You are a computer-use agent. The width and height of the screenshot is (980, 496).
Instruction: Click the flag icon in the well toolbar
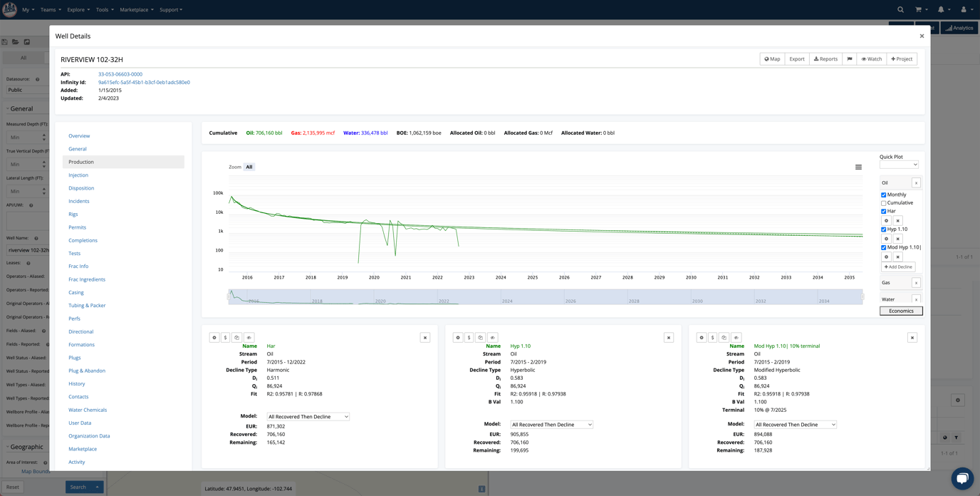click(x=848, y=58)
